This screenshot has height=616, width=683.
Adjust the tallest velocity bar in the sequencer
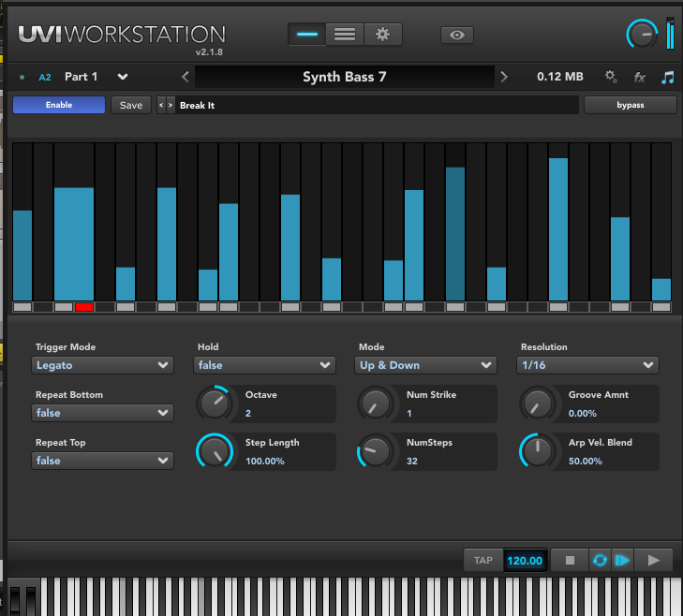click(x=558, y=229)
